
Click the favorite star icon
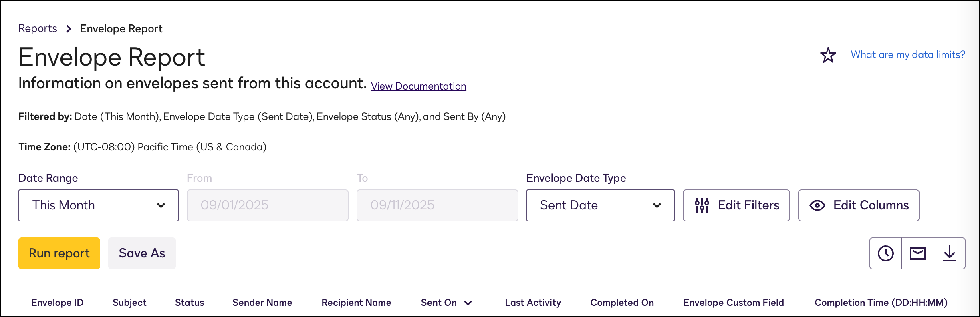tap(828, 55)
